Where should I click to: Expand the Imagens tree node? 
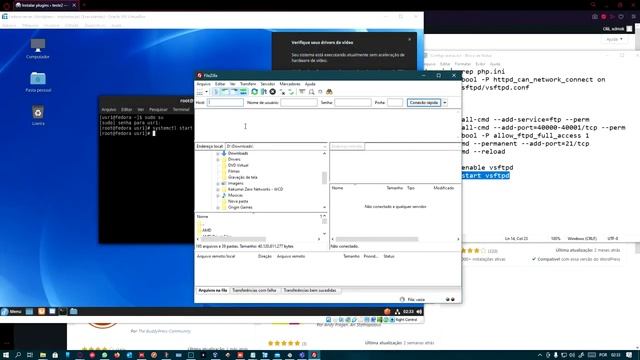(x=218, y=184)
